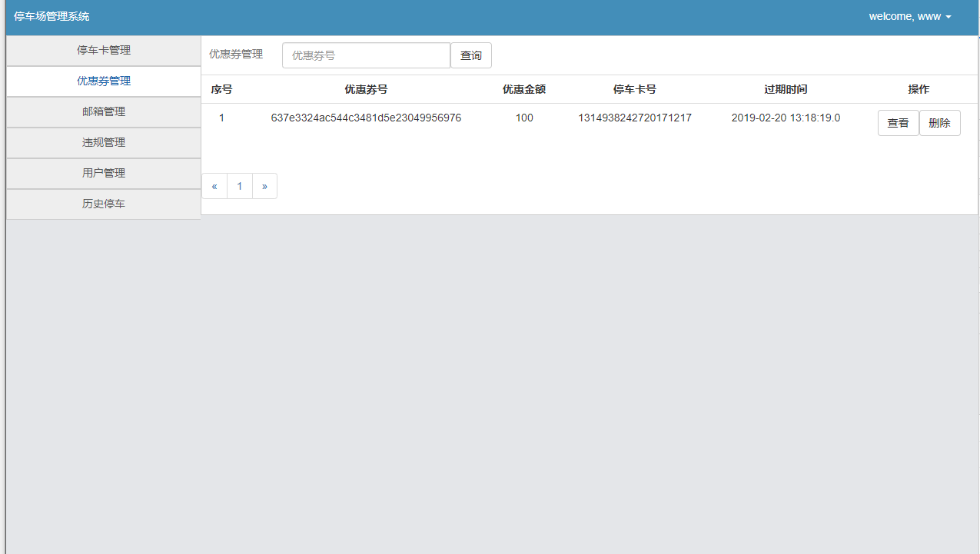Click the 停车场管理系统 system title
980x554 pixels.
click(x=50, y=15)
